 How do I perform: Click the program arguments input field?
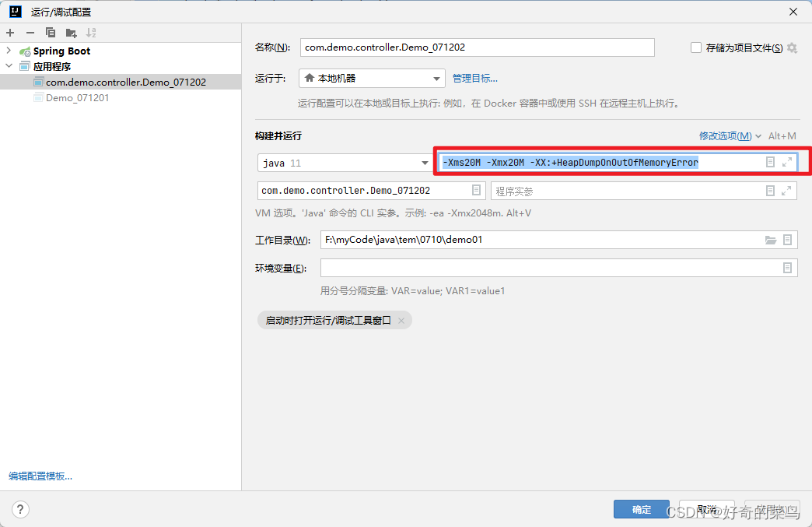point(583,190)
